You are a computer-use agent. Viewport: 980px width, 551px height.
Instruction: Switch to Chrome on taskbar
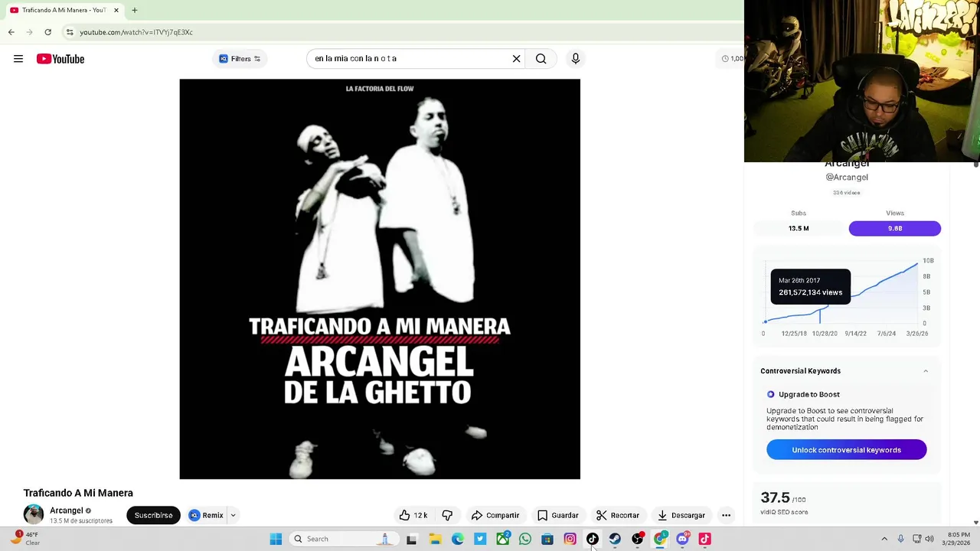click(660, 539)
